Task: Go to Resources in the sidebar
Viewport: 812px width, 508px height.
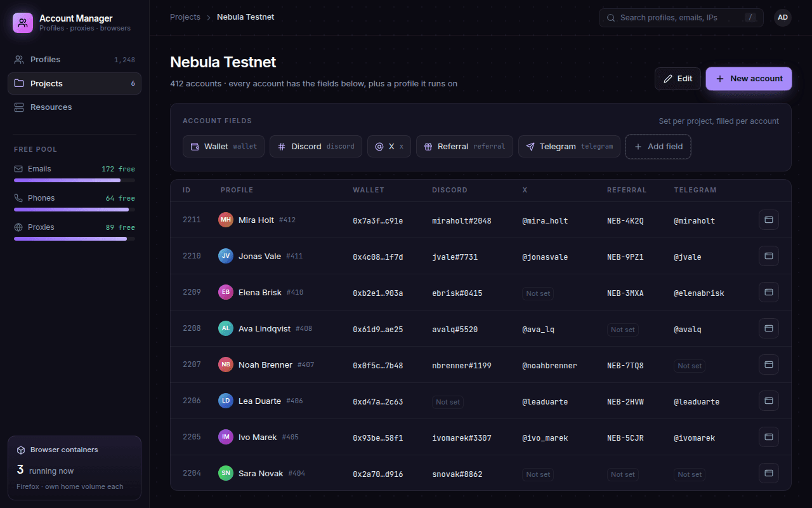Action: pos(74,107)
